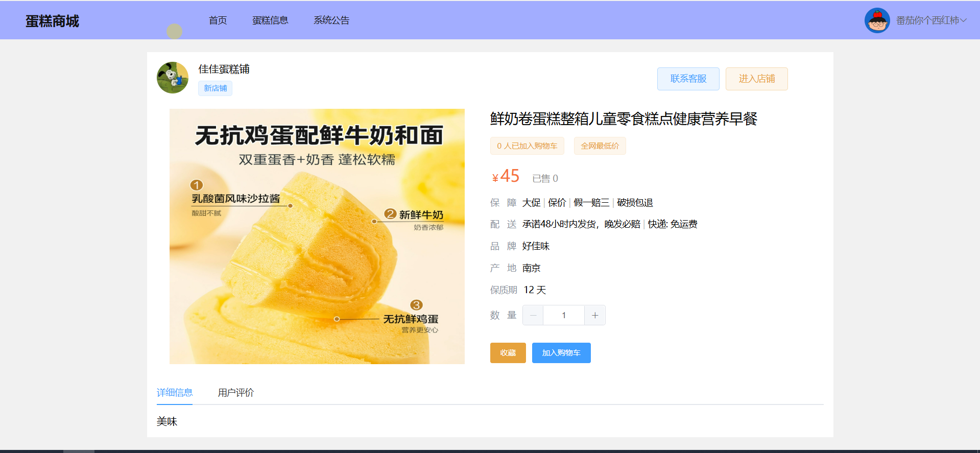Click the 蛋糕商城 site logo
The height and width of the screenshot is (453, 980).
[x=52, y=21]
